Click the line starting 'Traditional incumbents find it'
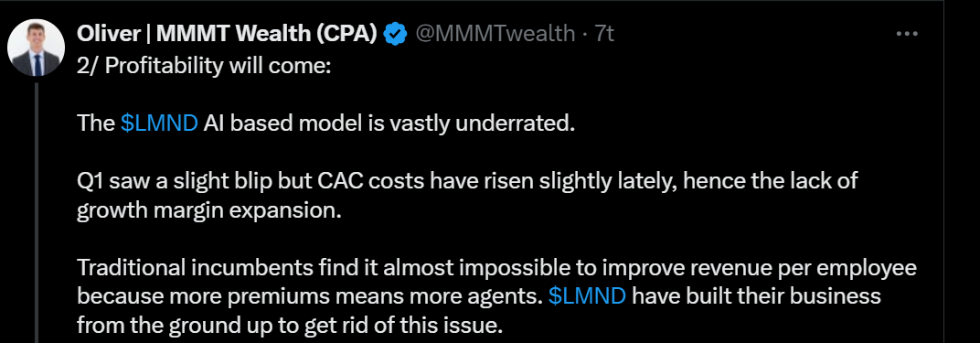The width and height of the screenshot is (980, 343). (497, 267)
